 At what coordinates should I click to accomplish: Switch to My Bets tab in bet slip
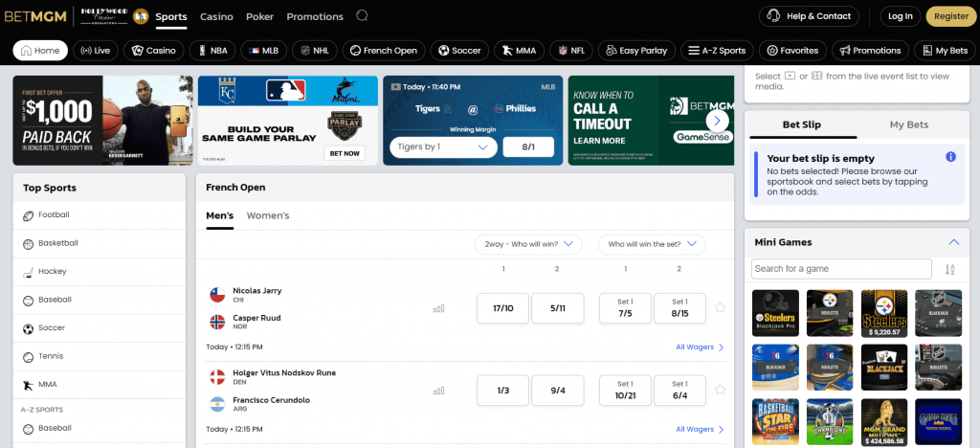click(909, 125)
